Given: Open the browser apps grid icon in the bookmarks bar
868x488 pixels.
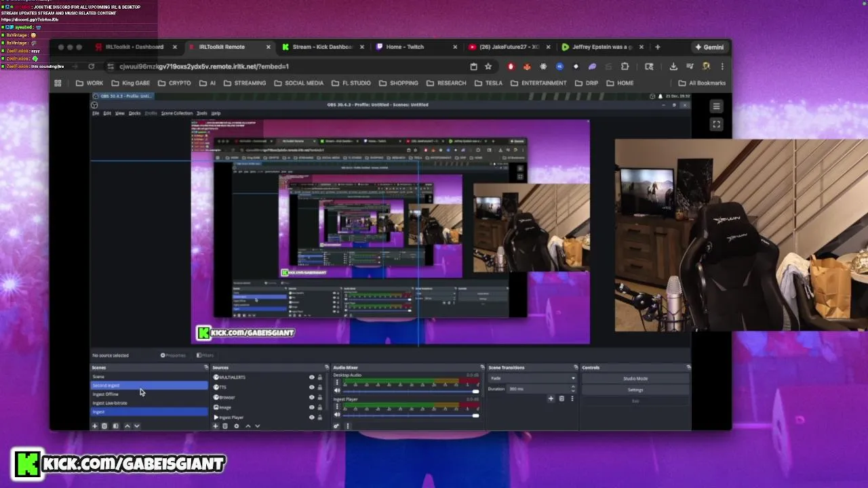Looking at the screenshot, I should (58, 83).
